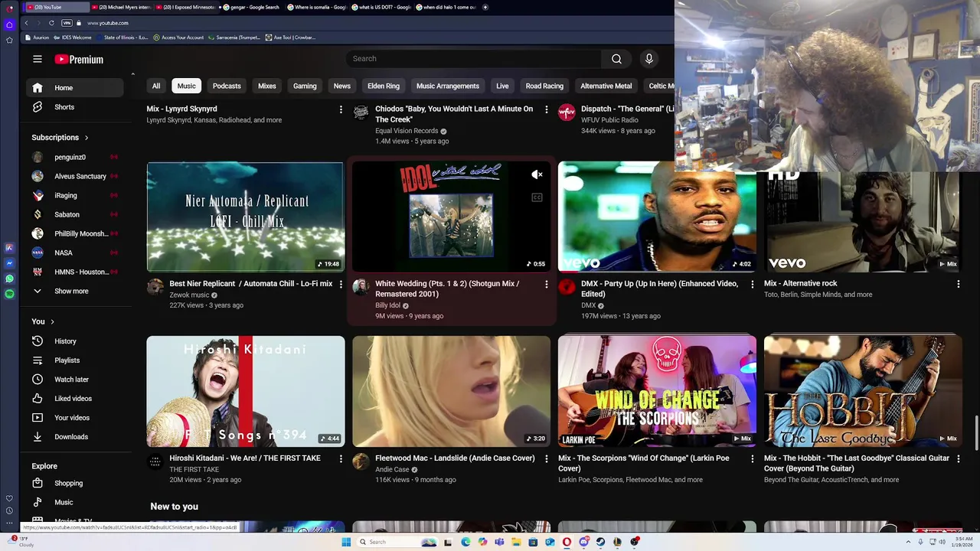Click the browser address bar URL
The width and height of the screenshot is (980, 551).
pyautogui.click(x=108, y=23)
